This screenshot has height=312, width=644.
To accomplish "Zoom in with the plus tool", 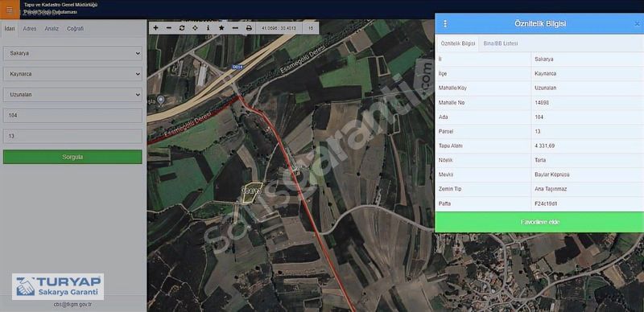I will pos(155,28).
